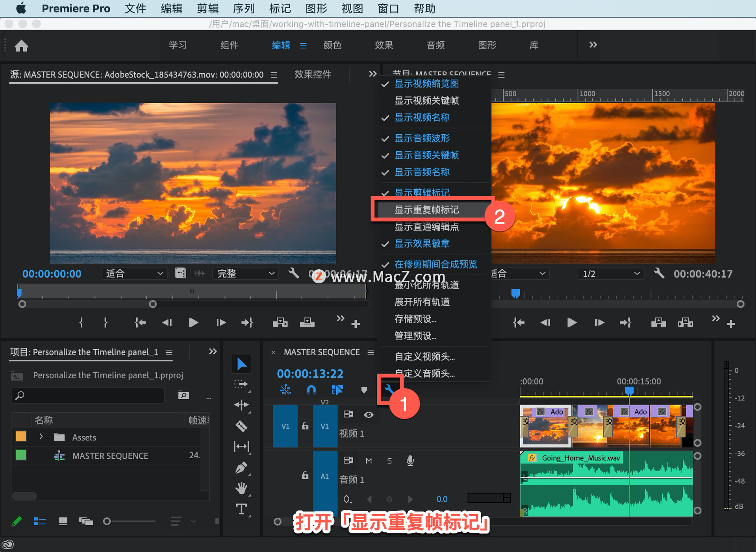The width and height of the screenshot is (756, 552).
Task: Toggle the V1 track output eye icon
Action: (x=369, y=415)
